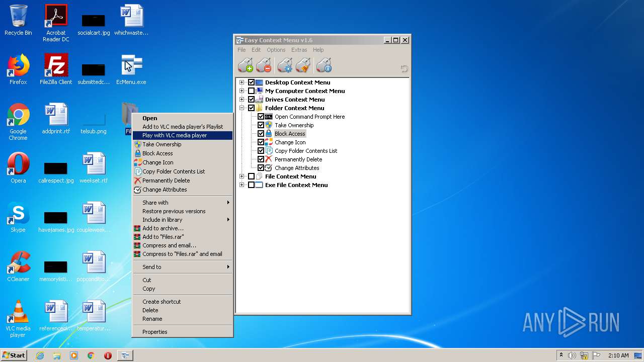
Task: Open Windows Explorer taskbar icon
Action: (x=57, y=355)
